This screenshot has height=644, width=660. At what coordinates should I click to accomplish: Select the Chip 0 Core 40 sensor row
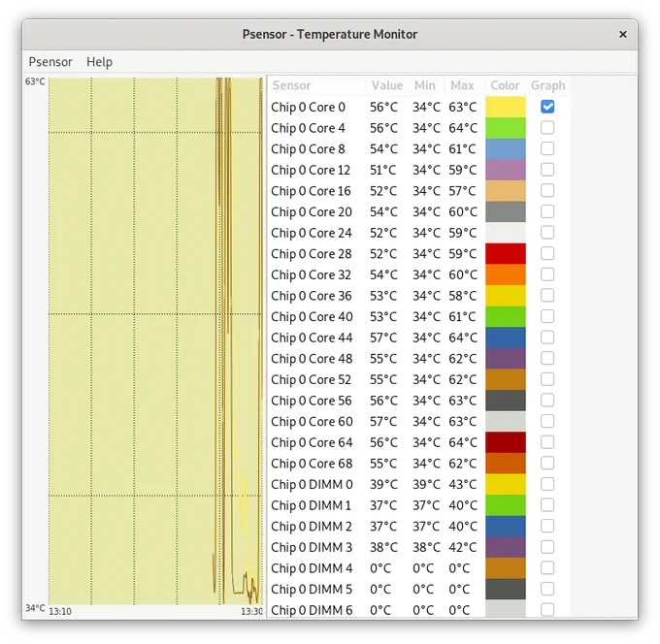coord(419,317)
